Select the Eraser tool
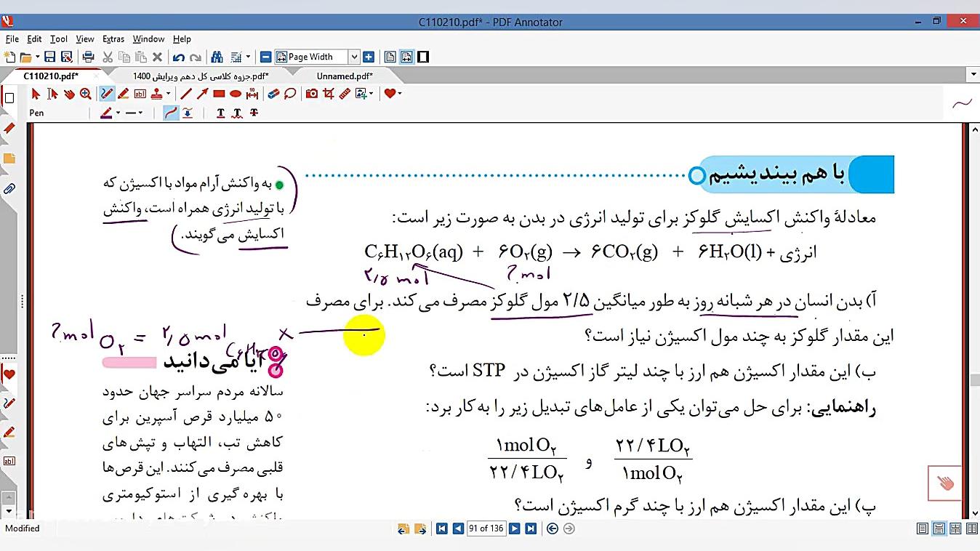Screen dimensions: 980x551 click(273, 94)
